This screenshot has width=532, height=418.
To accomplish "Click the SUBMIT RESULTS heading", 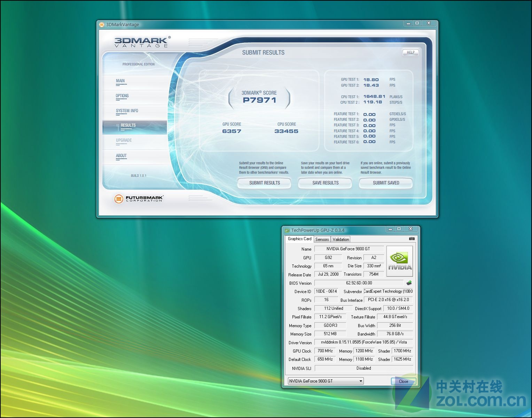I will (x=263, y=53).
